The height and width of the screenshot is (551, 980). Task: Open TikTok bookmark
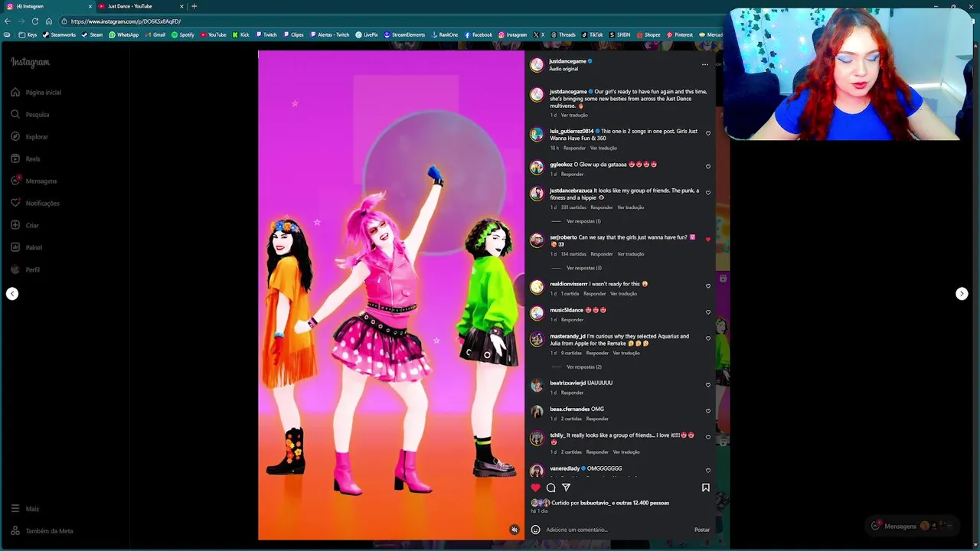pyautogui.click(x=593, y=34)
